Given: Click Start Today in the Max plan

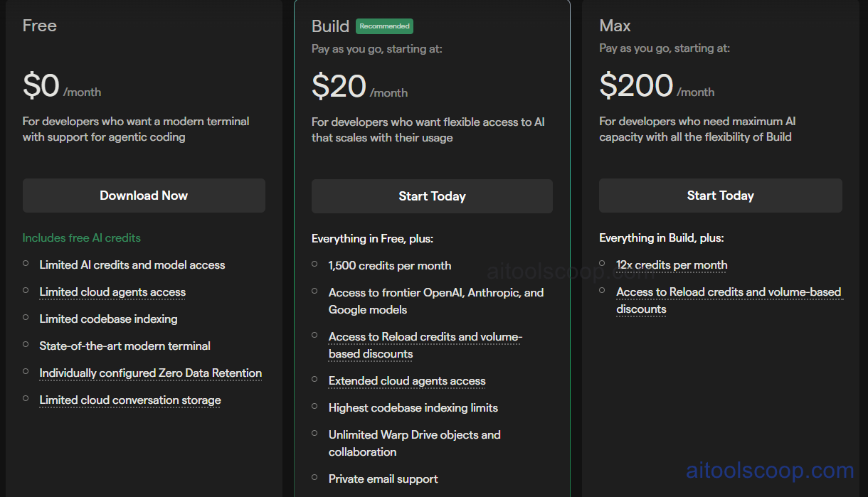Looking at the screenshot, I should tap(720, 196).
